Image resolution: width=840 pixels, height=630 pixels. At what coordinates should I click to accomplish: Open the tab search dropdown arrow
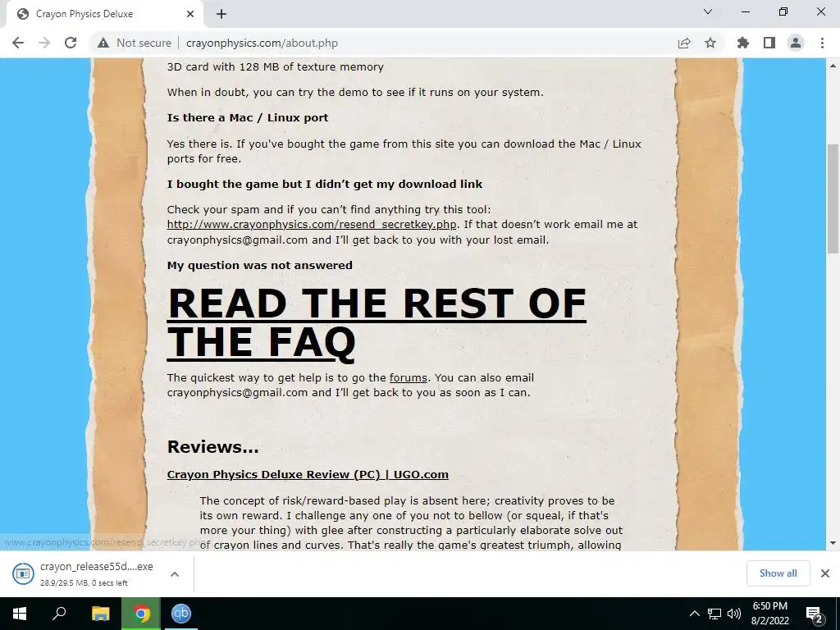(x=708, y=11)
